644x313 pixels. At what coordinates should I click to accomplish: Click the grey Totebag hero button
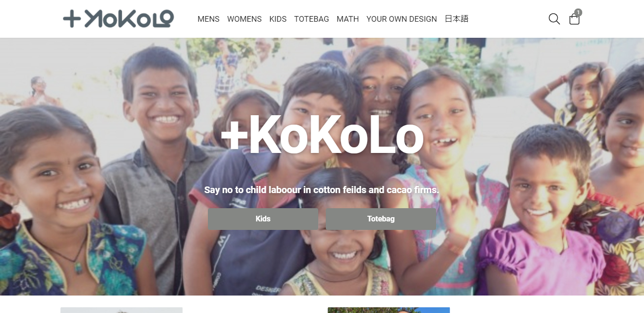coord(381,219)
